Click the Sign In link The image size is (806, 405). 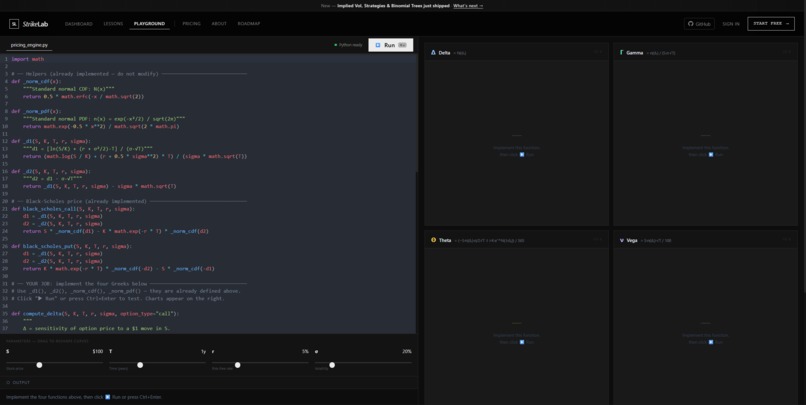click(x=730, y=24)
